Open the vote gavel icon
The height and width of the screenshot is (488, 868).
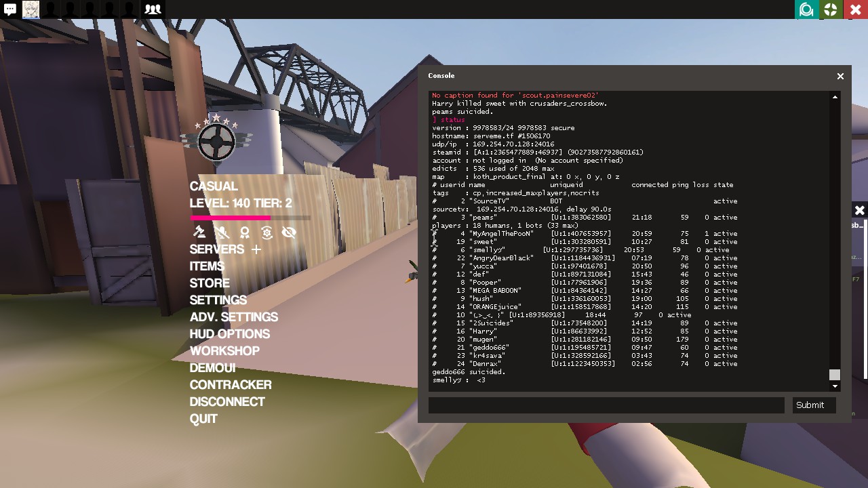point(199,232)
